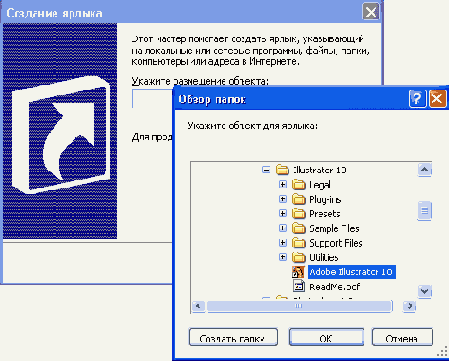Click the help question mark button
This screenshot has width=449, height=361.
click(x=417, y=99)
